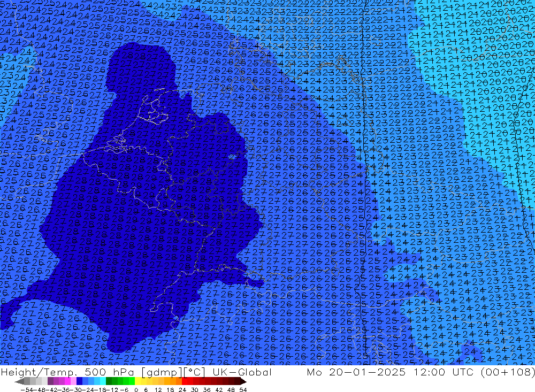Click the "[gdmp][°C]" units label
Image resolution: width=535 pixels, height=392 pixels.
click(x=173, y=372)
